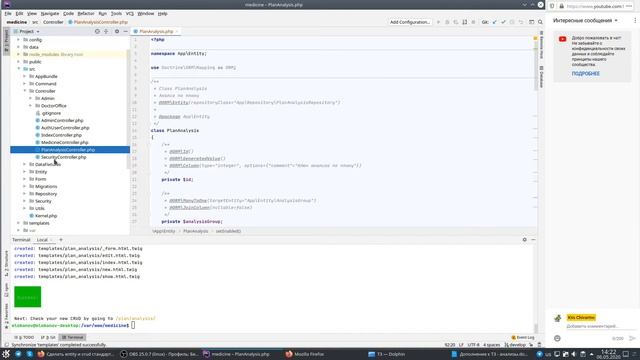Open the VCS menu

coord(129,13)
